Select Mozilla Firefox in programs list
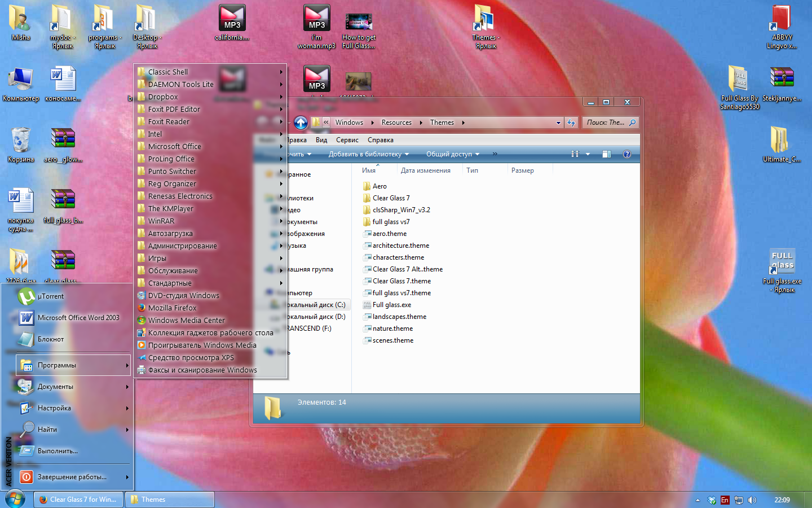Image resolution: width=812 pixels, height=508 pixels. [172, 308]
